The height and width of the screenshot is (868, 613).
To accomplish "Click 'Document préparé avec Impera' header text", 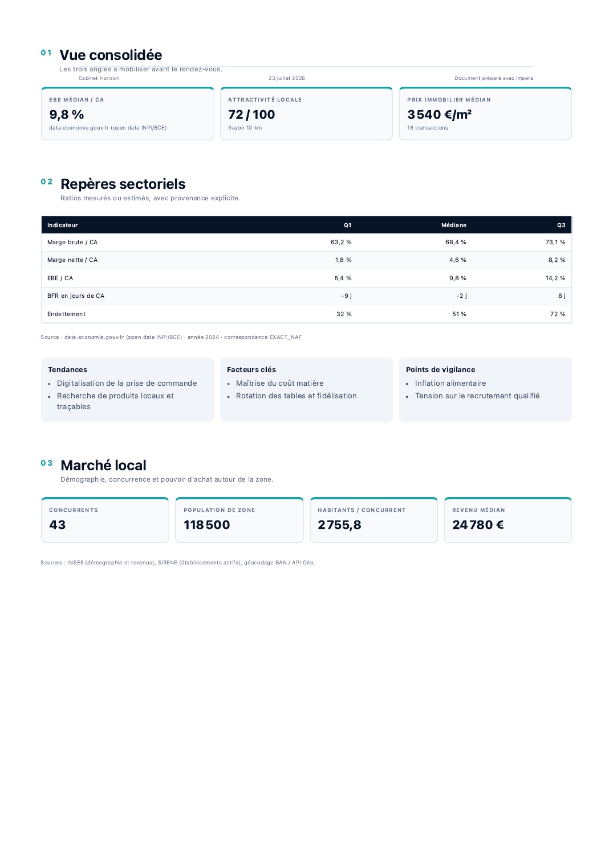I will coord(494,78).
